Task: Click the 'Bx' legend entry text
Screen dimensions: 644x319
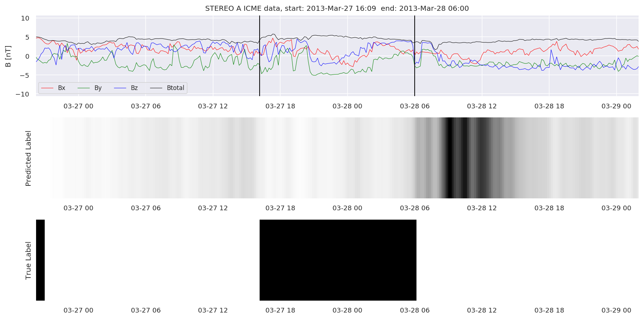Action: [x=62, y=88]
